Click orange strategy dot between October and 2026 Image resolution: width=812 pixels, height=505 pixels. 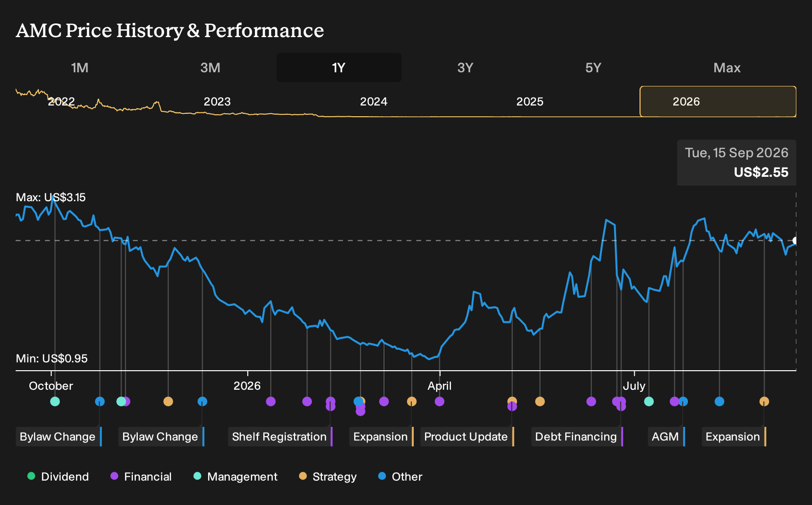[168, 401]
